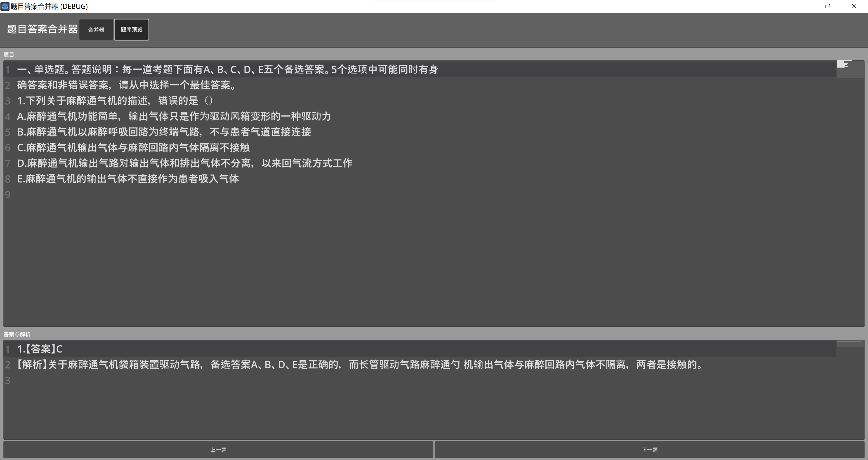
Task: Click the 题目答案合并器 header title
Action: (x=42, y=29)
